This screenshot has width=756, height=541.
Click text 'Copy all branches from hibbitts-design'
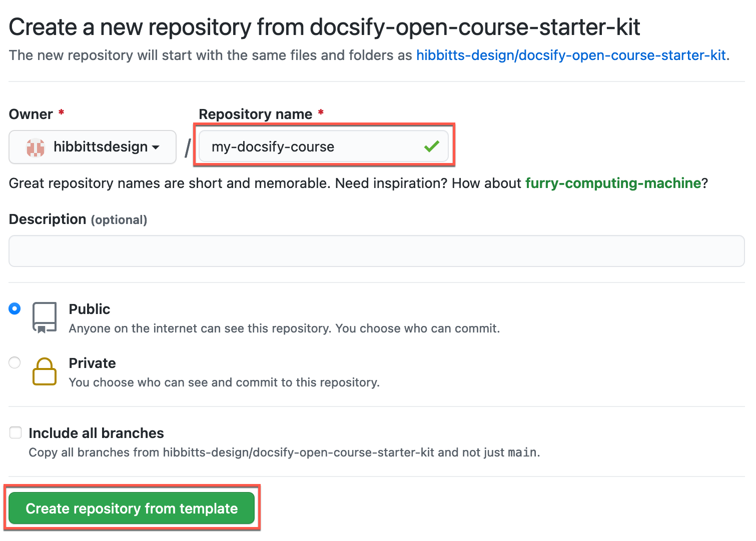(x=139, y=452)
